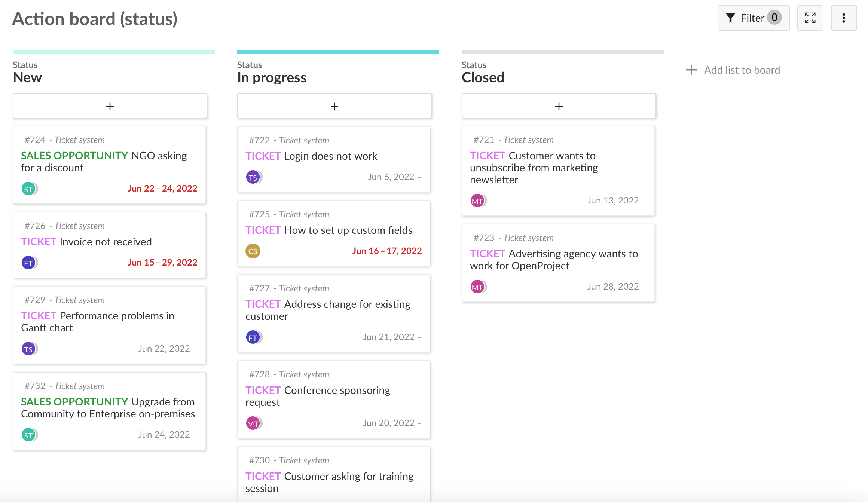The height and width of the screenshot is (502, 868).
Task: Click the MT avatar on ticket #721
Action: 478,201
